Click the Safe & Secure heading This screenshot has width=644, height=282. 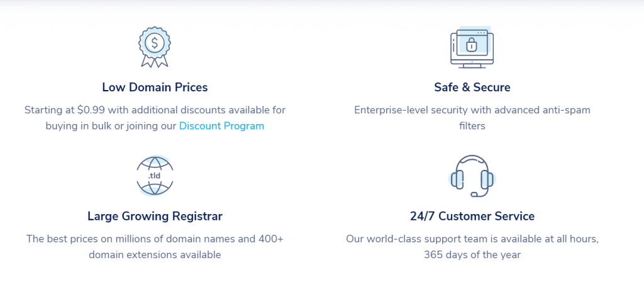(472, 87)
